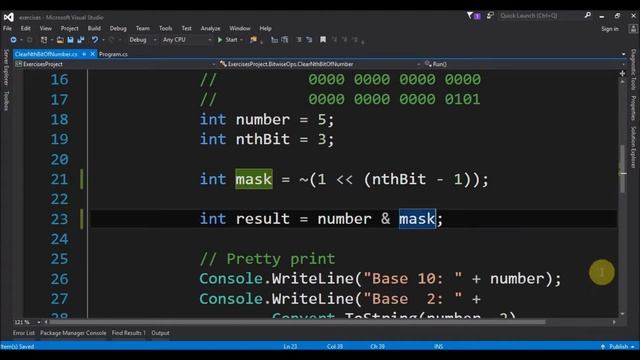Click the Undo toolbar icon
The image size is (640, 360).
(95, 40)
